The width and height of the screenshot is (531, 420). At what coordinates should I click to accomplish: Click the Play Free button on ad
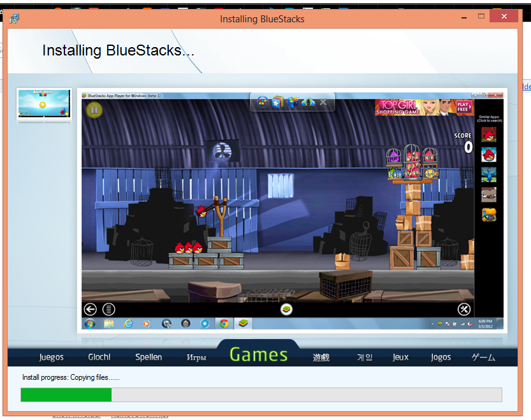click(x=463, y=106)
